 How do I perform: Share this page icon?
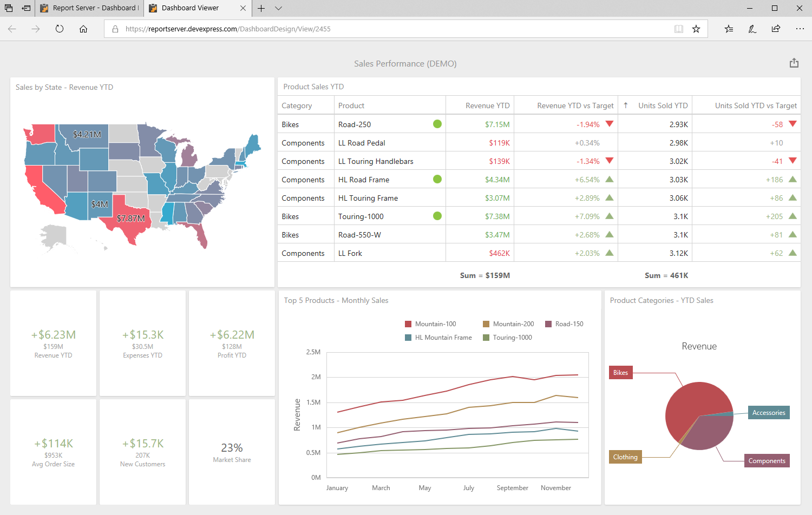[x=776, y=29]
